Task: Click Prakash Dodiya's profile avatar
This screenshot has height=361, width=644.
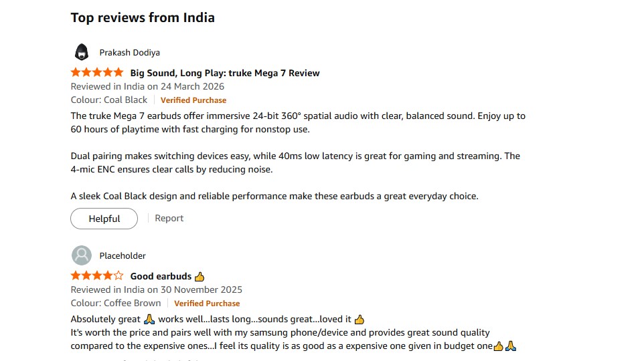Action: tap(81, 52)
